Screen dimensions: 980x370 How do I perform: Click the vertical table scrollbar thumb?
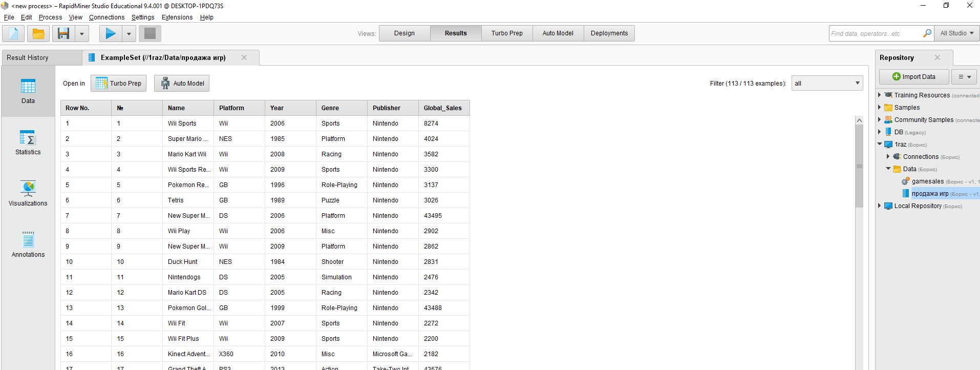tap(859, 166)
